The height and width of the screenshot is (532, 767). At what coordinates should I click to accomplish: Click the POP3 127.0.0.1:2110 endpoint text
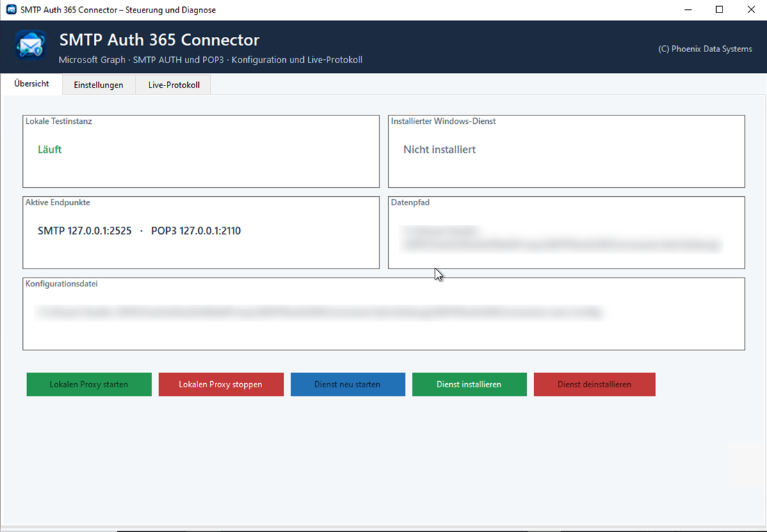tap(195, 231)
